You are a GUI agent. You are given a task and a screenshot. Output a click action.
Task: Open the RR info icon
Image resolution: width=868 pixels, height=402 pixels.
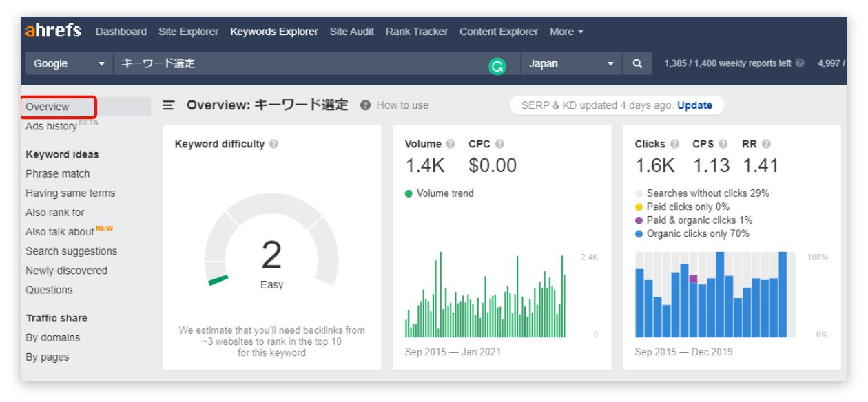click(765, 145)
